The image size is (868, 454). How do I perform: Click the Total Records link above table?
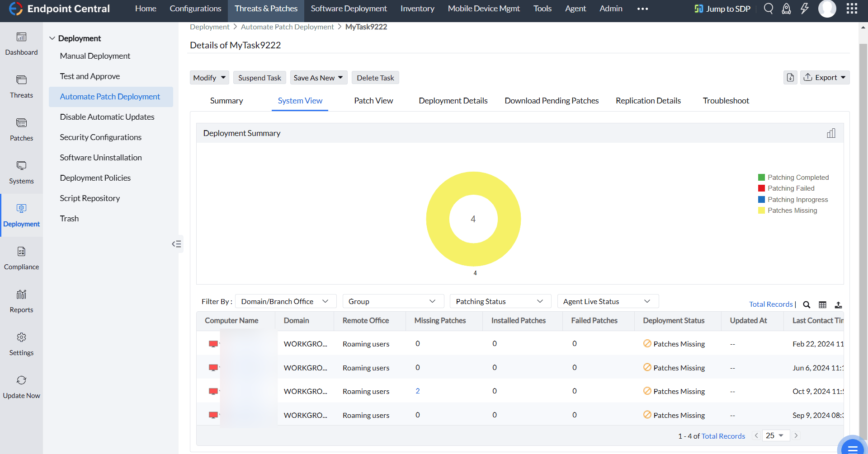[771, 304]
